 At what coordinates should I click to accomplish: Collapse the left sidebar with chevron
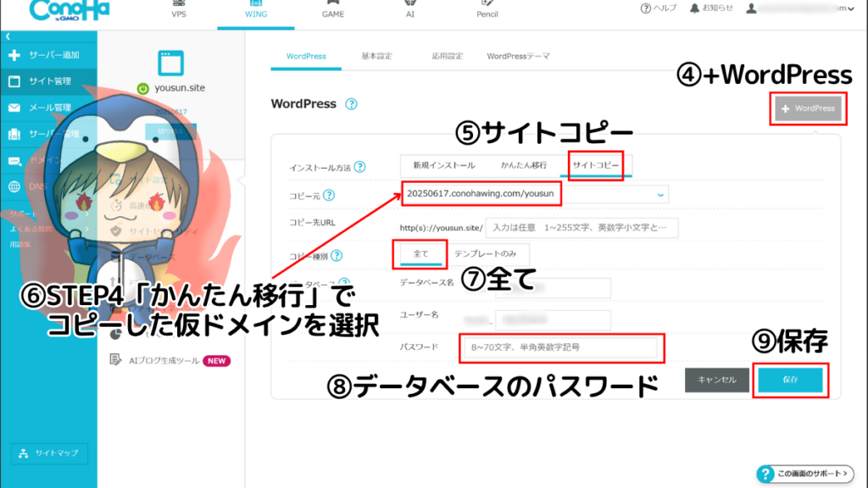[8, 36]
